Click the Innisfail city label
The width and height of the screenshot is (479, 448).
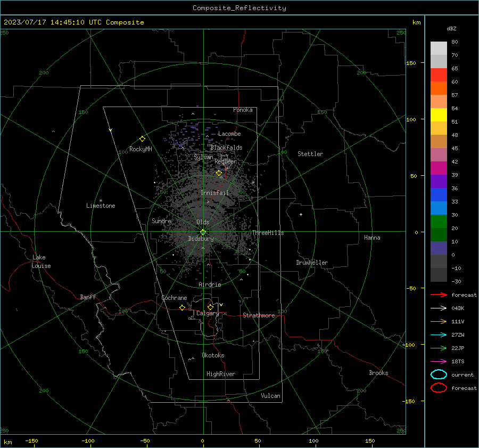(x=215, y=193)
